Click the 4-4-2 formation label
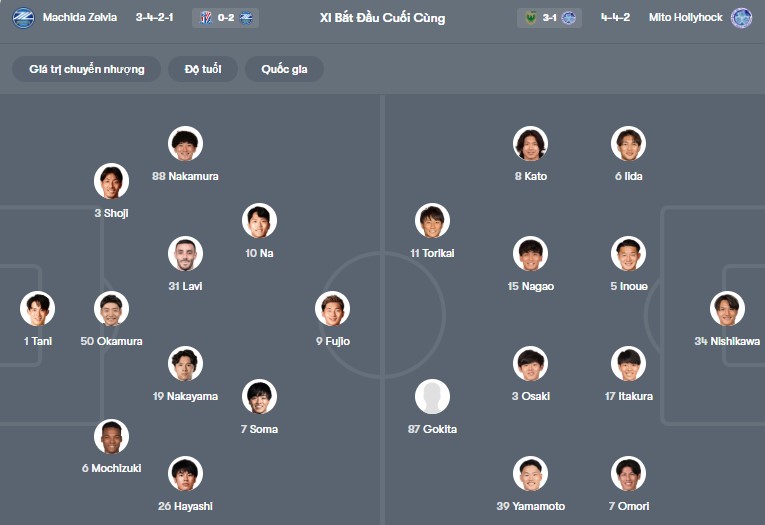 coord(615,18)
